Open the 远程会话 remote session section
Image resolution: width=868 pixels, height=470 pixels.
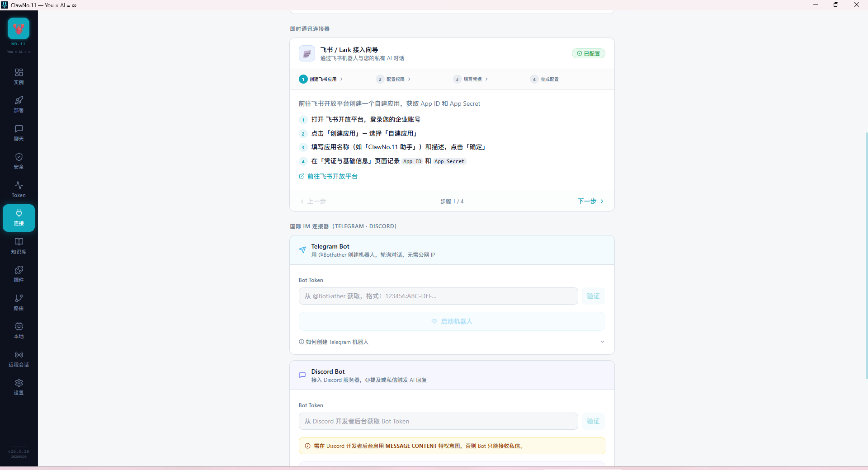click(x=19, y=359)
